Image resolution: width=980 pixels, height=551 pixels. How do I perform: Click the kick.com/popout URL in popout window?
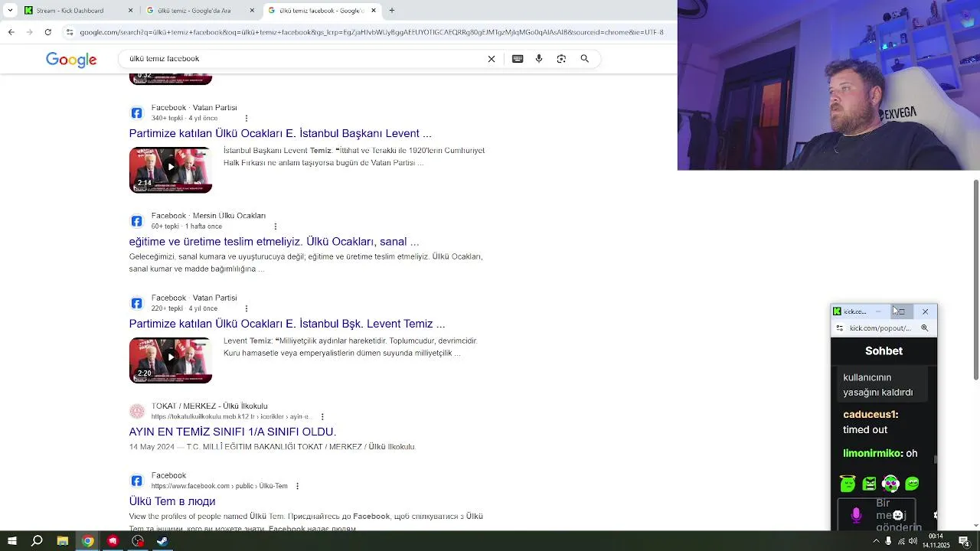880,328
